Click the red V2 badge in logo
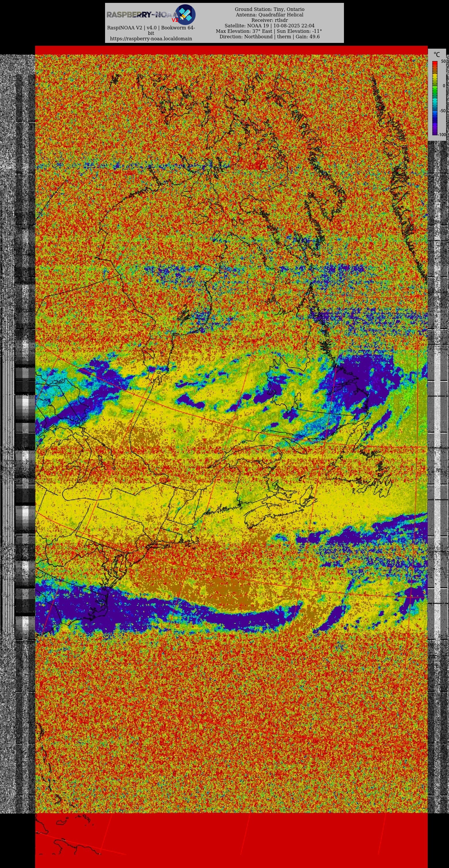 click(x=176, y=20)
